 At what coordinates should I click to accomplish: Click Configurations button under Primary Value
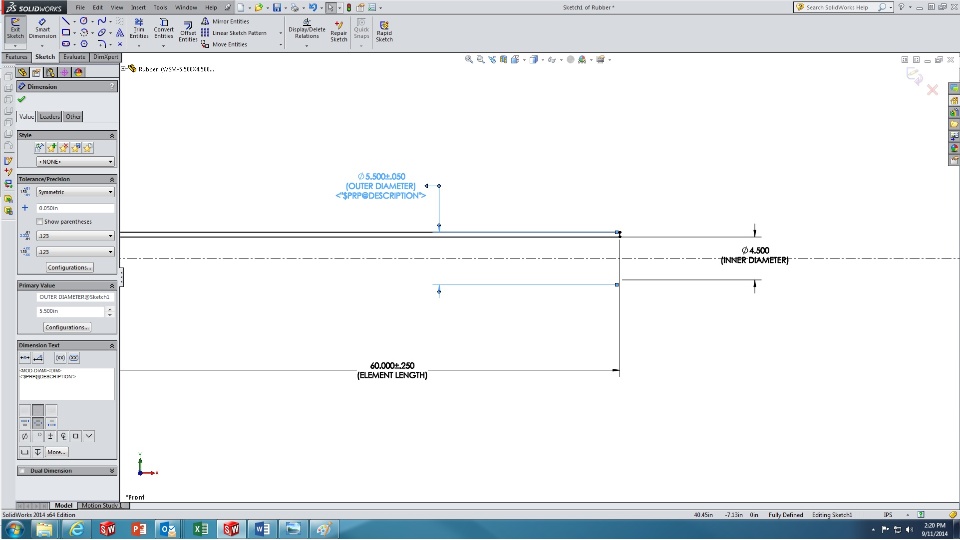coord(67,328)
